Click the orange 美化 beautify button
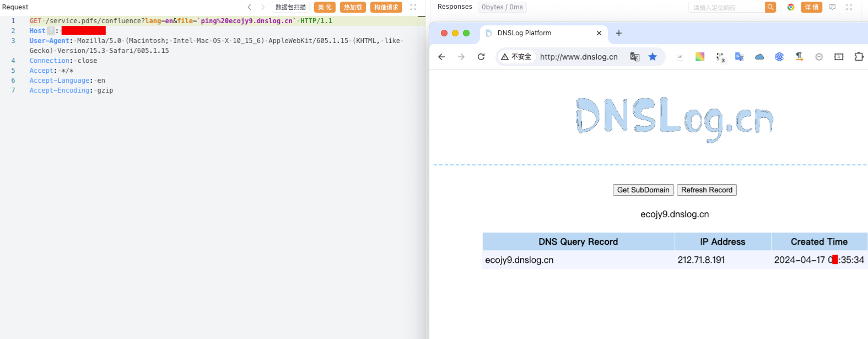Image resolution: width=868 pixels, height=339 pixels. click(325, 7)
